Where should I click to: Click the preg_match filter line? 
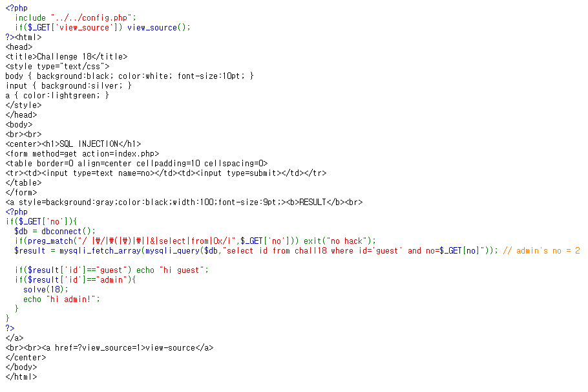[195, 241]
